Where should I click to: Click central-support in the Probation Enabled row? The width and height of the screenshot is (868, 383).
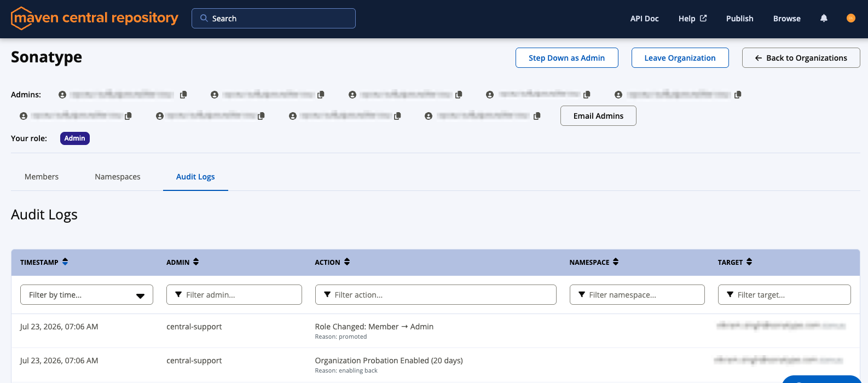(x=194, y=361)
